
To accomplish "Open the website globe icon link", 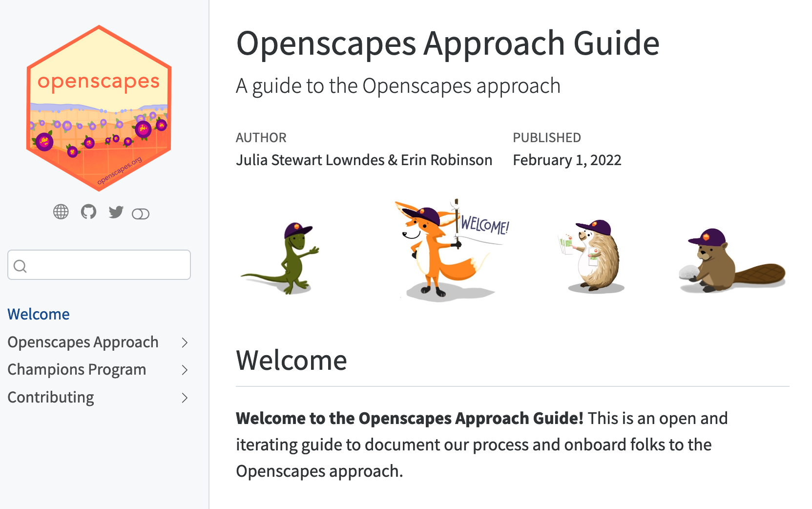I will (x=61, y=212).
